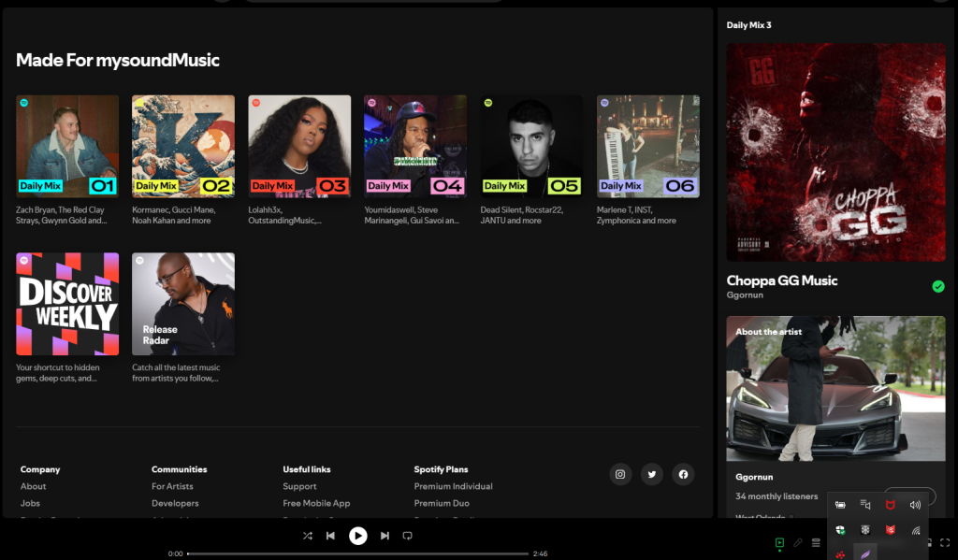The image size is (958, 560).
Task: Click the Made For mysoundMusic heading
Action: click(x=118, y=60)
